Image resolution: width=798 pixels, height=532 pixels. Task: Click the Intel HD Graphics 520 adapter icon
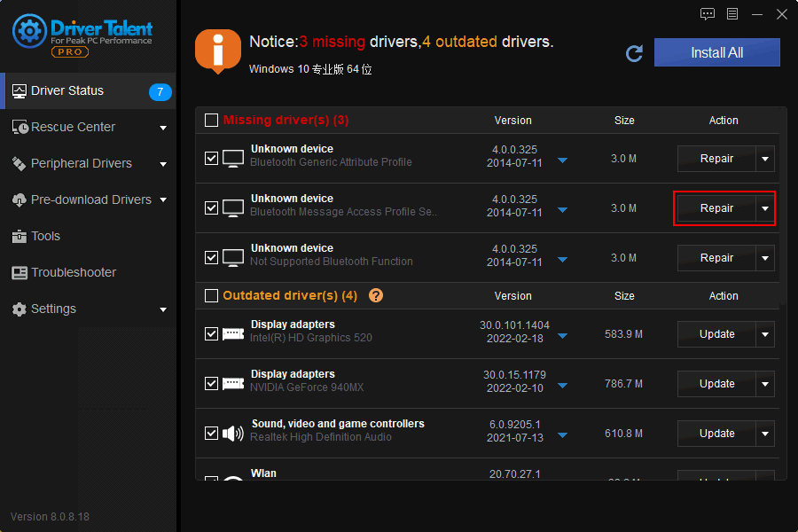(233, 334)
